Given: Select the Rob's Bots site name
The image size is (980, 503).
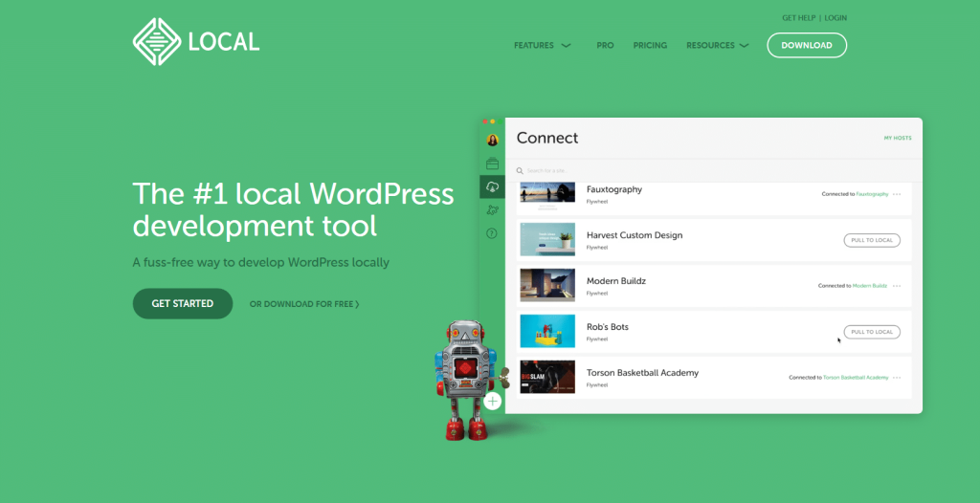Looking at the screenshot, I should pos(608,327).
